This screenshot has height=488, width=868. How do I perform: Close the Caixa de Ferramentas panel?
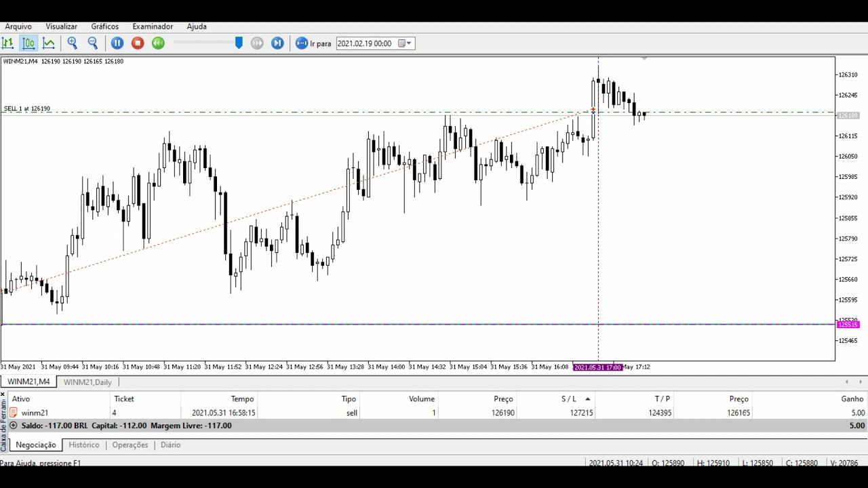[3, 394]
